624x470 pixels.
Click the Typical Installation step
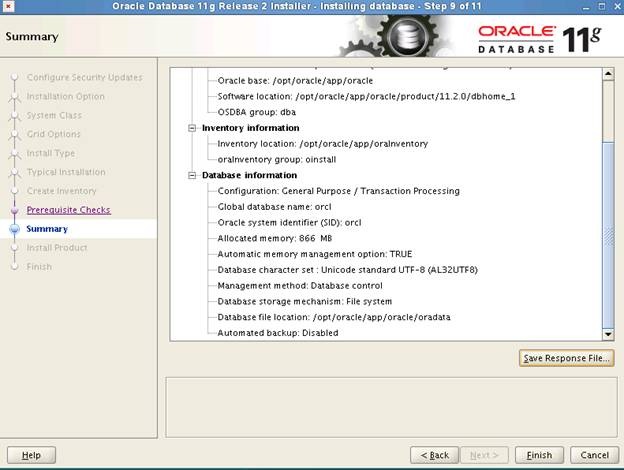click(66, 172)
